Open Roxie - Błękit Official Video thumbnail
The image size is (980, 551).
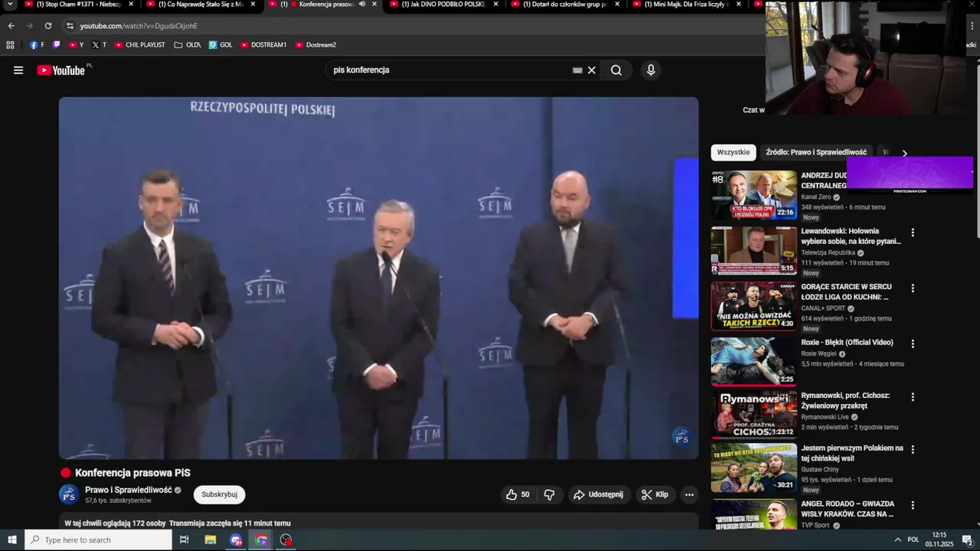(754, 361)
